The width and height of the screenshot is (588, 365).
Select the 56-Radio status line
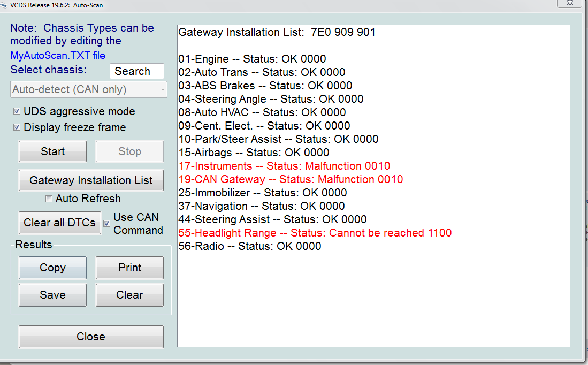pos(250,247)
